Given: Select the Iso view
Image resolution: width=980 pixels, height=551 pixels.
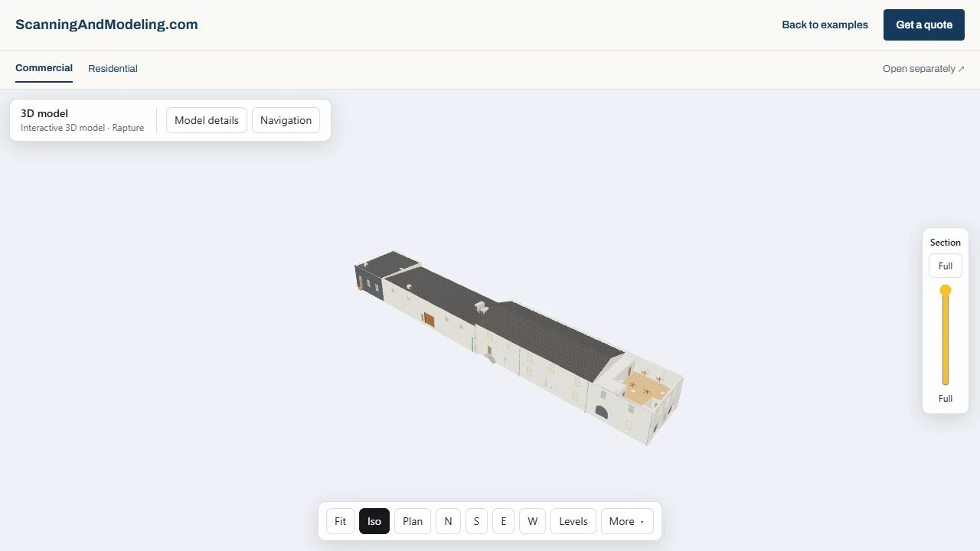Looking at the screenshot, I should (374, 521).
